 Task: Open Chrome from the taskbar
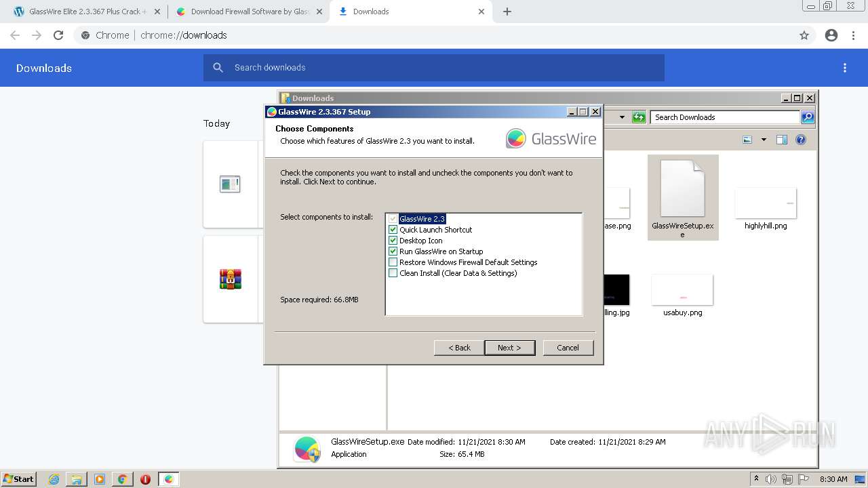click(122, 479)
